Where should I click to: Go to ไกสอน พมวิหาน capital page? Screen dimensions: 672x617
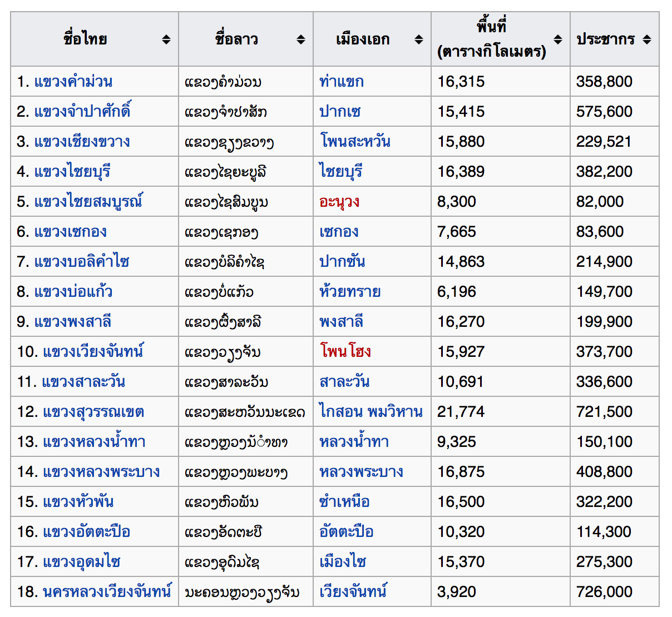pyautogui.click(x=370, y=412)
